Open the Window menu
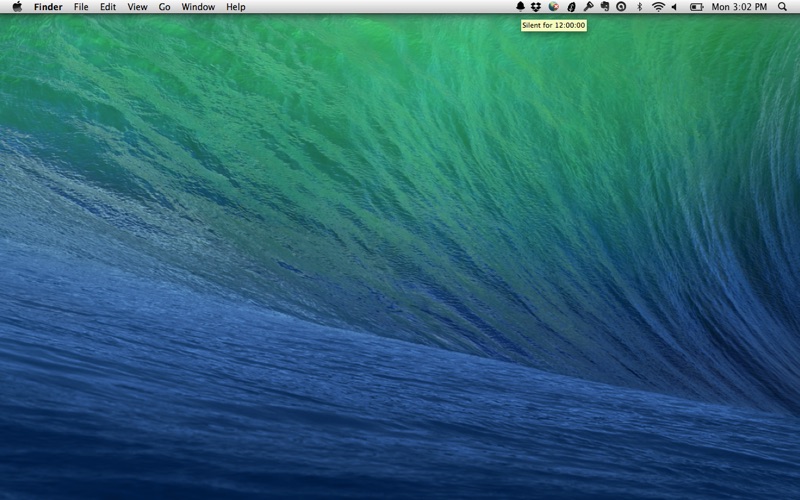Screen dimensions: 800x500 pyautogui.click(x=198, y=7)
